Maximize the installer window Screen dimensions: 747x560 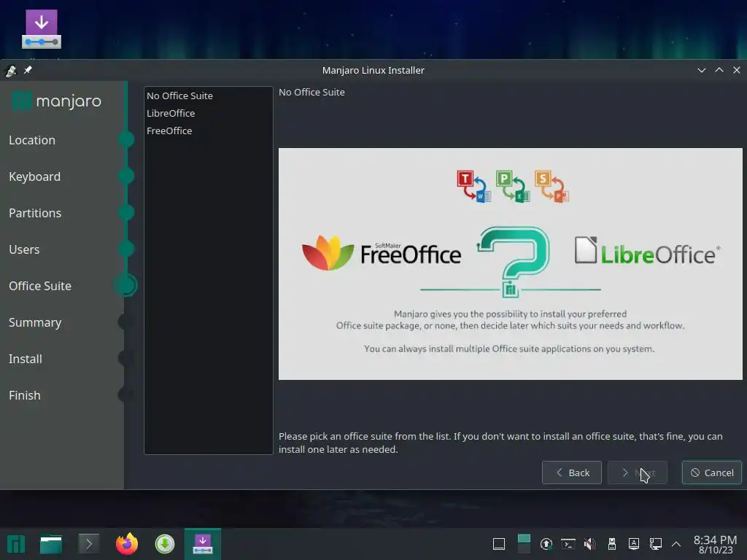pos(719,70)
